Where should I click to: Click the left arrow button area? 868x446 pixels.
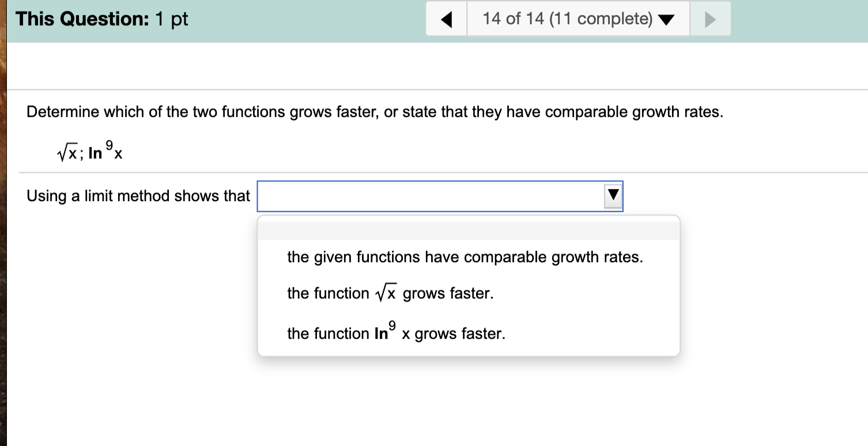[x=446, y=18]
